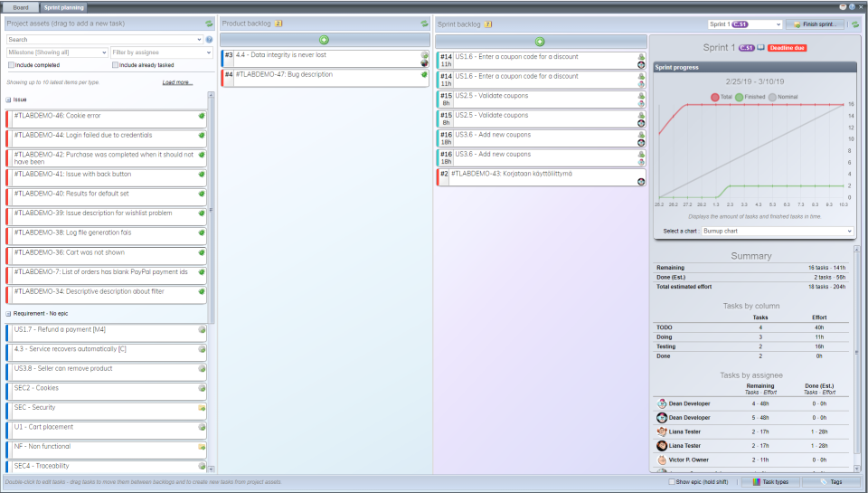Select US3.8 - Seller can remove product
The width and height of the screenshot is (868, 493).
(x=107, y=372)
